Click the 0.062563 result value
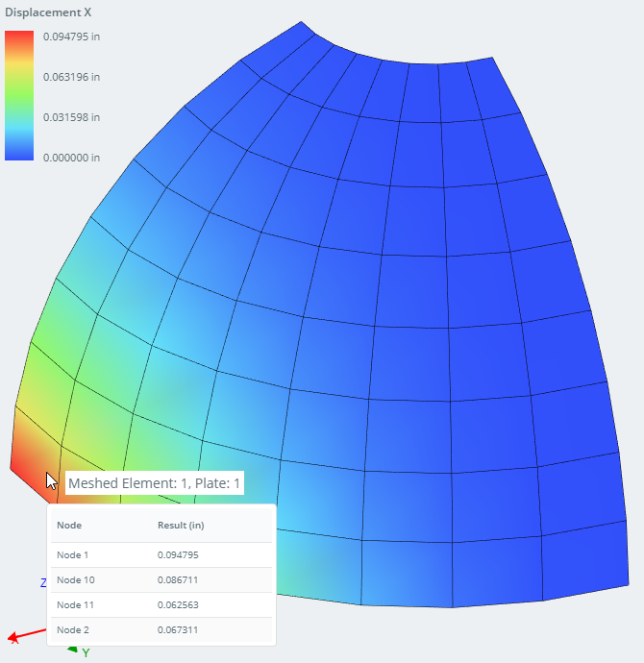Image resolution: width=644 pixels, height=663 pixels. [178, 605]
